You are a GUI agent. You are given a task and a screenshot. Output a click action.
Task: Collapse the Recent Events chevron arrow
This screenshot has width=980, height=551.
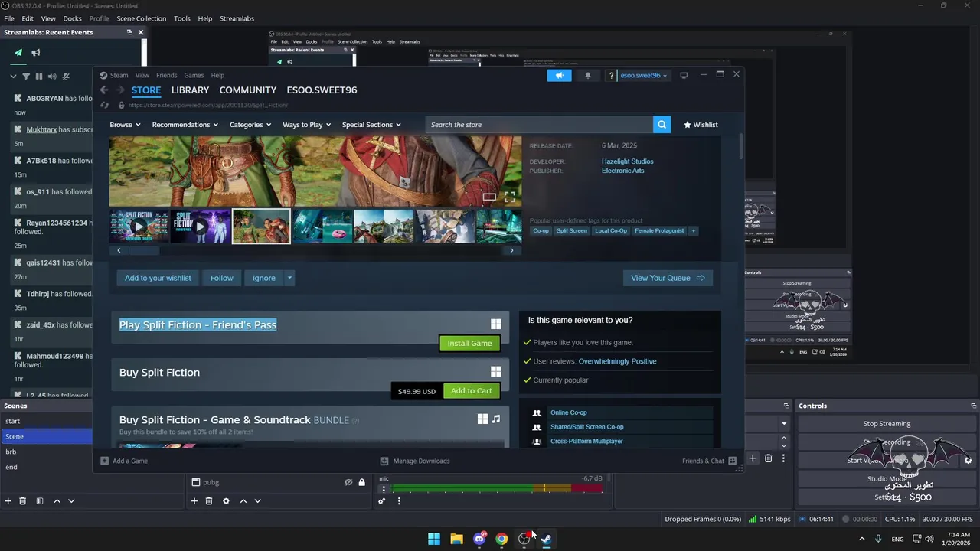tap(13, 77)
